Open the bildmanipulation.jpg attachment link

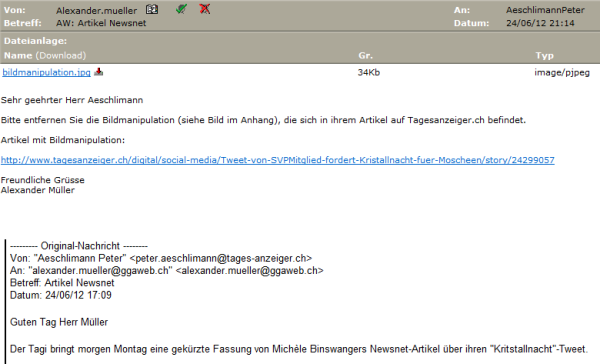tap(46, 72)
